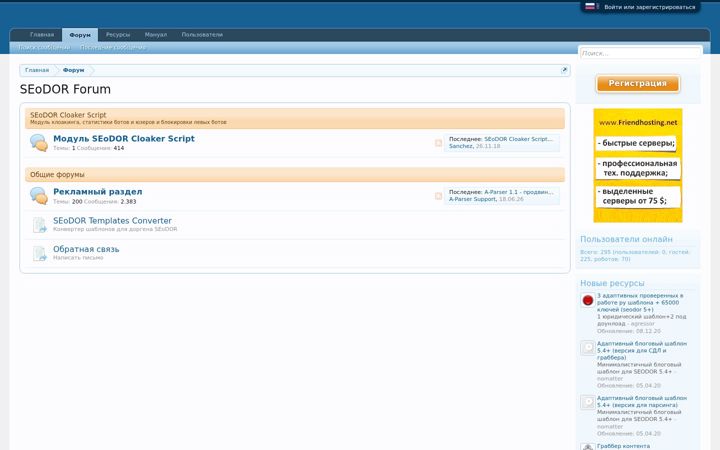Screen dimensions: 720x450
Task: Open the 'SEoDOR Cloaker Script' category header
Action: click(68, 115)
